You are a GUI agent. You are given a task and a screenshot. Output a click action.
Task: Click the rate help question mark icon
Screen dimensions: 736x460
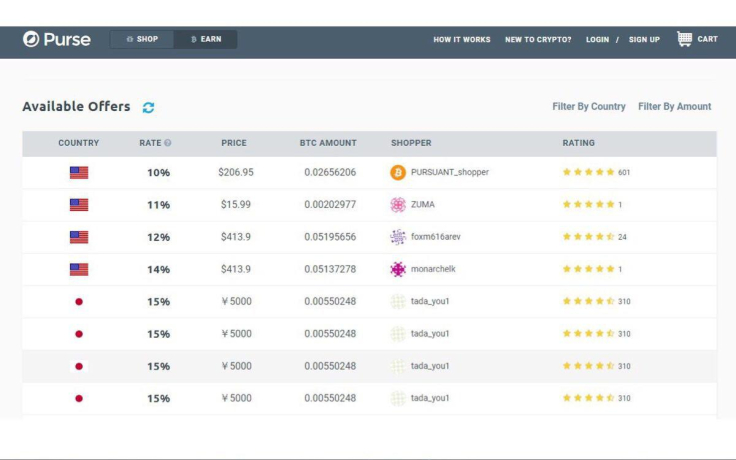point(168,143)
